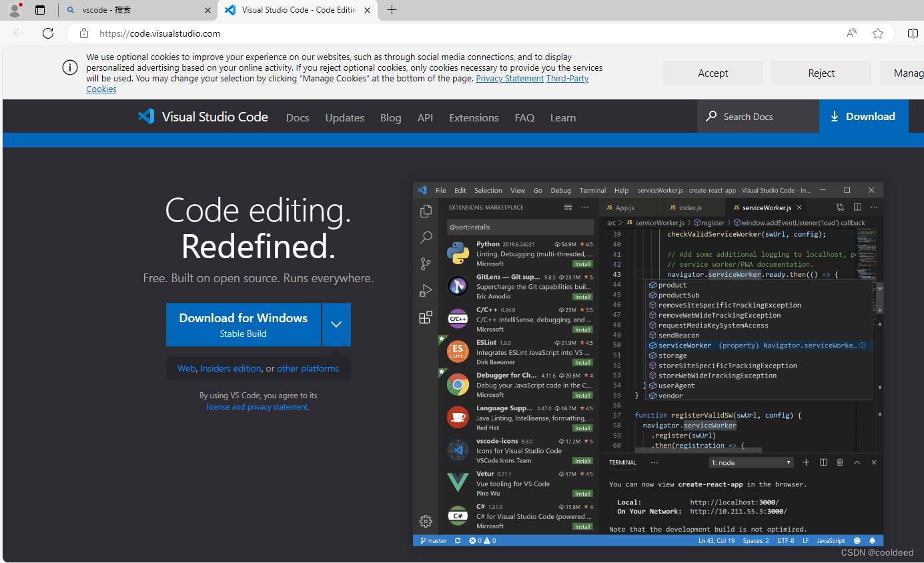
Task: Switch to the vscode search tab
Action: (x=137, y=10)
